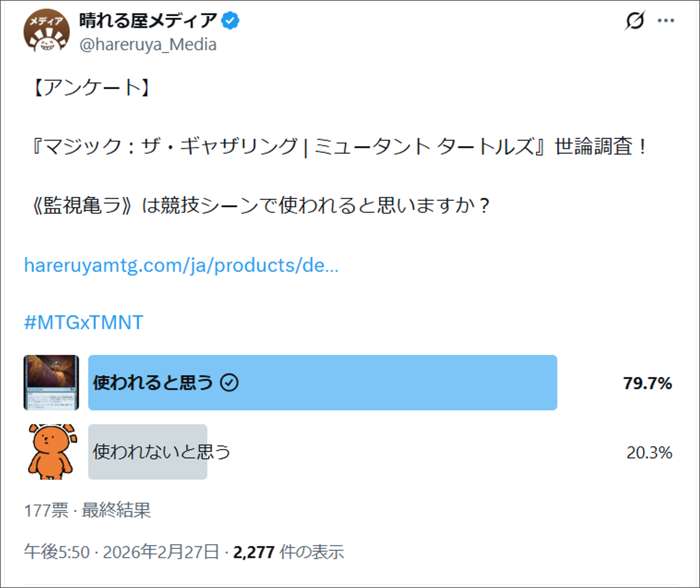Open the 晴れる屋メディア display name

point(148,21)
